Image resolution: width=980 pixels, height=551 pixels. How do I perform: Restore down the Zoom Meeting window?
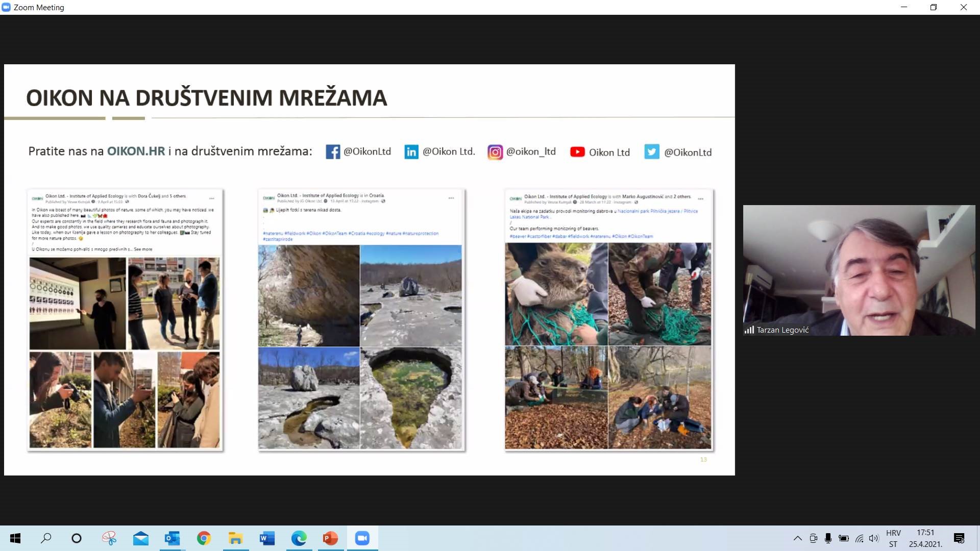(x=934, y=7)
